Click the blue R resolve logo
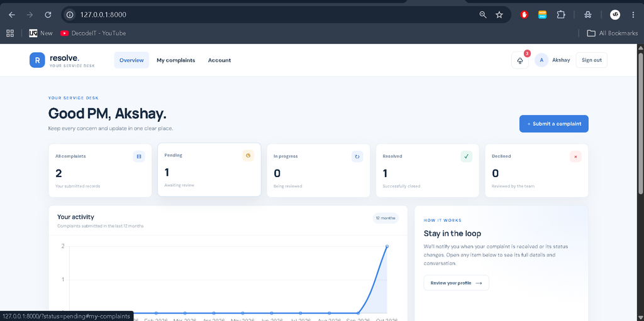Screen dimensions: 644x321 click(x=37, y=60)
